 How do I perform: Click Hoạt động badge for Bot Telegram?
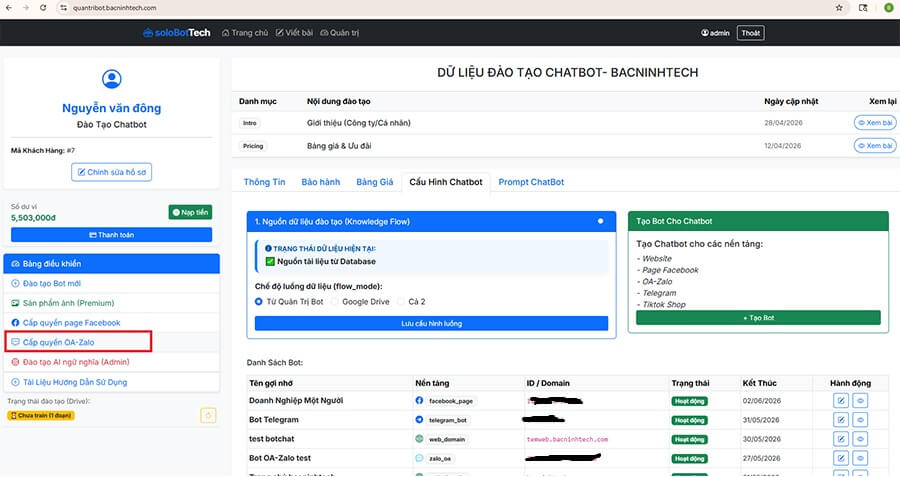click(x=689, y=420)
